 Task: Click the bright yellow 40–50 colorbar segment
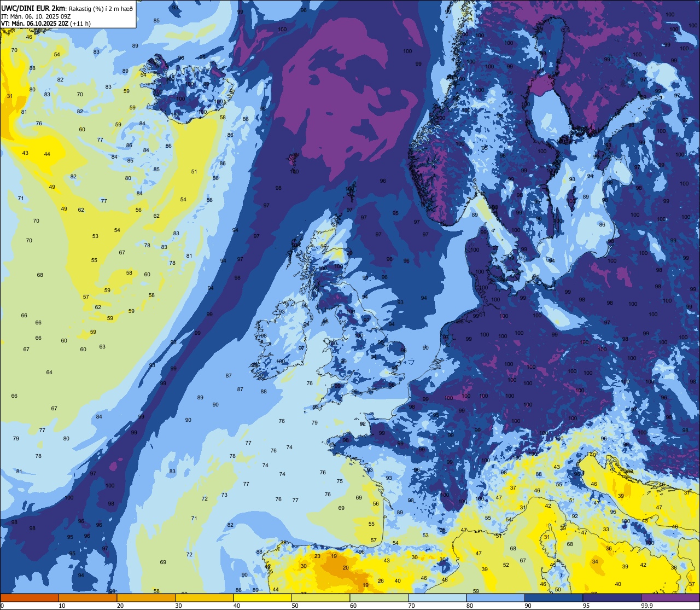(262, 597)
